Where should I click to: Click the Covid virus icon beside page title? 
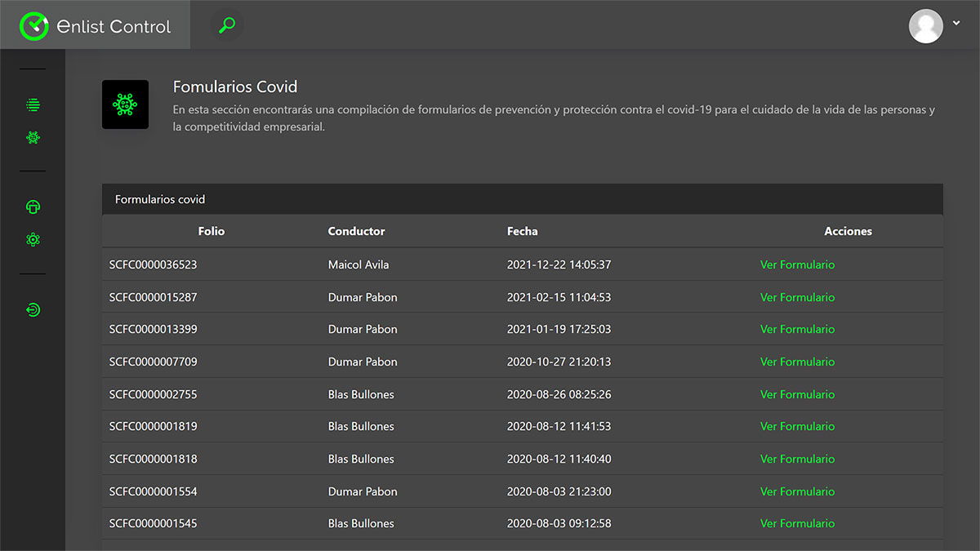pyautogui.click(x=125, y=104)
